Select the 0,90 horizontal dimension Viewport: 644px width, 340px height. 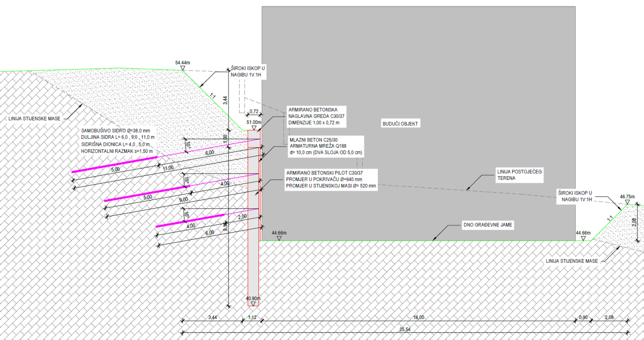pyautogui.click(x=583, y=317)
